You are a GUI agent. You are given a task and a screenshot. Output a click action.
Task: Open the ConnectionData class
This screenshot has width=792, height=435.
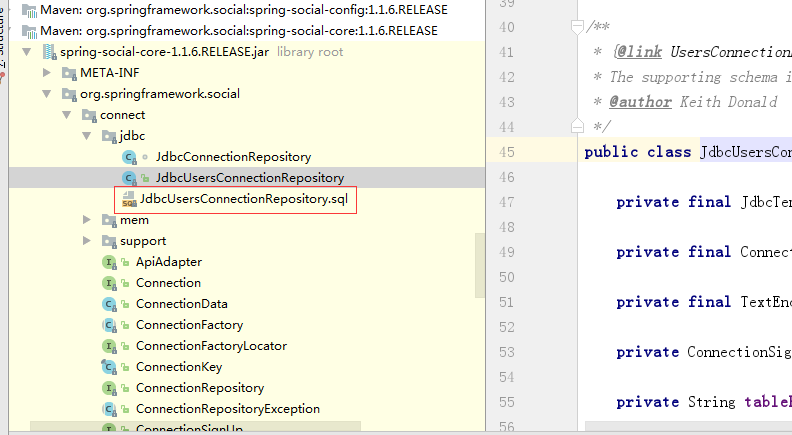(181, 304)
